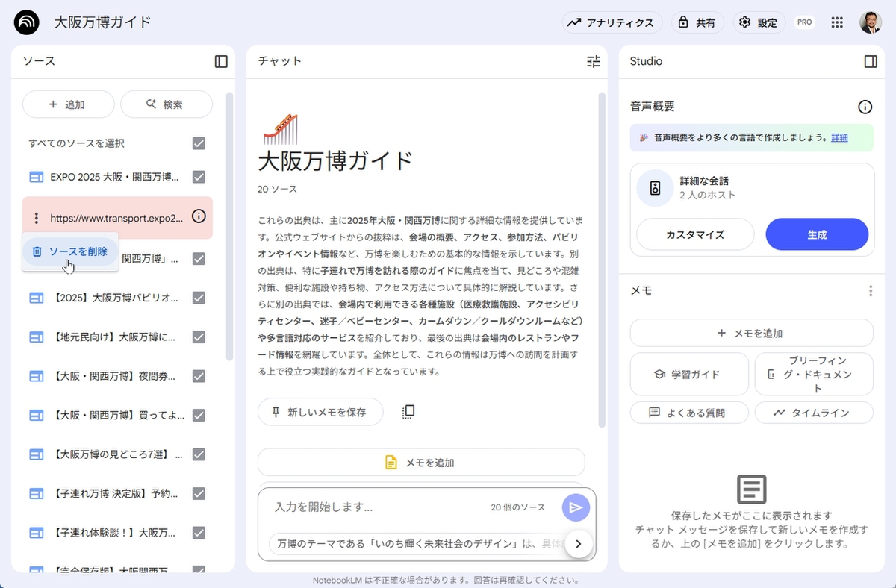Click the 大阪万博ガイド notebook title in header
The height and width of the screenshot is (588, 896).
point(102,22)
